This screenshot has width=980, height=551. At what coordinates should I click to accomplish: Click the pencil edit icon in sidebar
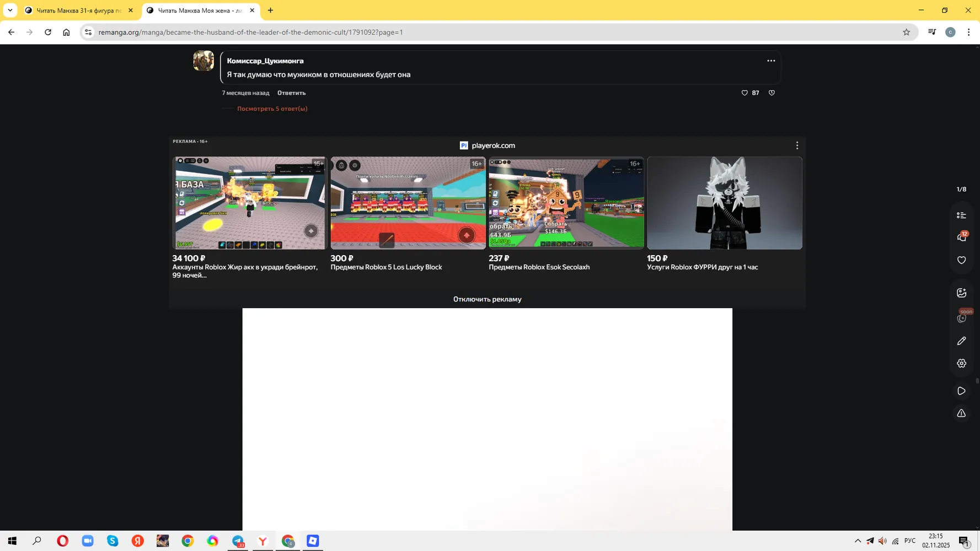point(961,341)
